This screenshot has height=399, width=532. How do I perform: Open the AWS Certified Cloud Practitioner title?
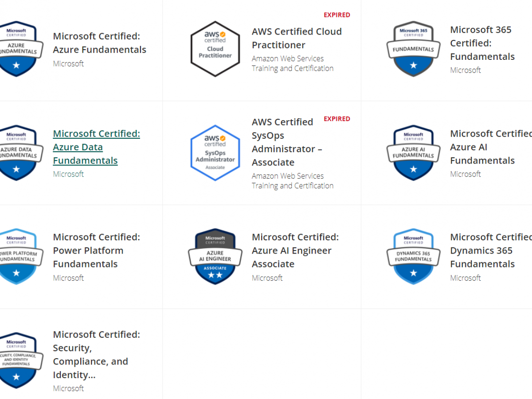297,38
